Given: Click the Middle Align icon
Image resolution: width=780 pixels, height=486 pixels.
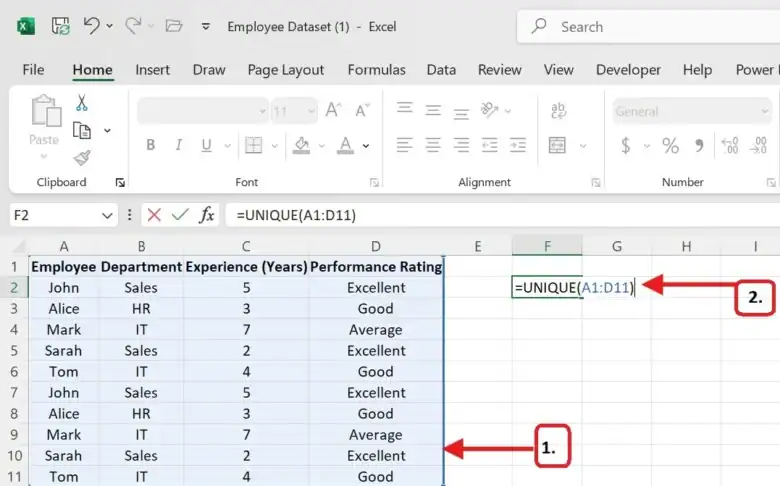Looking at the screenshot, I should click(x=433, y=110).
